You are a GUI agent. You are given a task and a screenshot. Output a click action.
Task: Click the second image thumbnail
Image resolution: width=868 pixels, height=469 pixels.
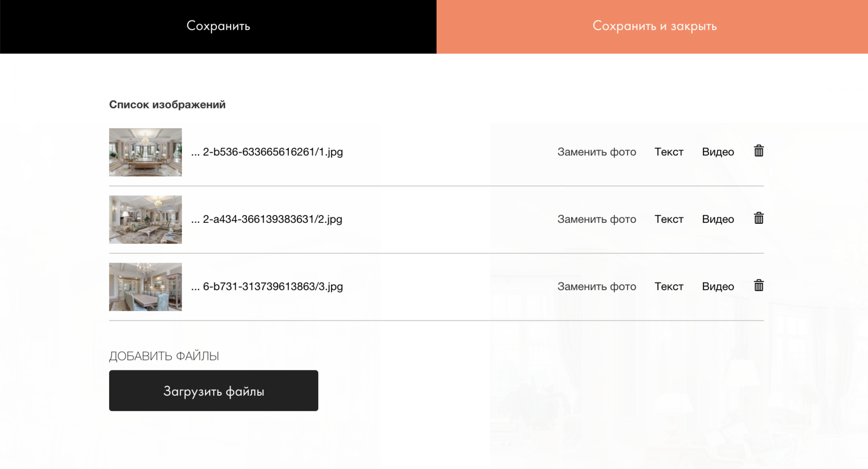click(145, 219)
